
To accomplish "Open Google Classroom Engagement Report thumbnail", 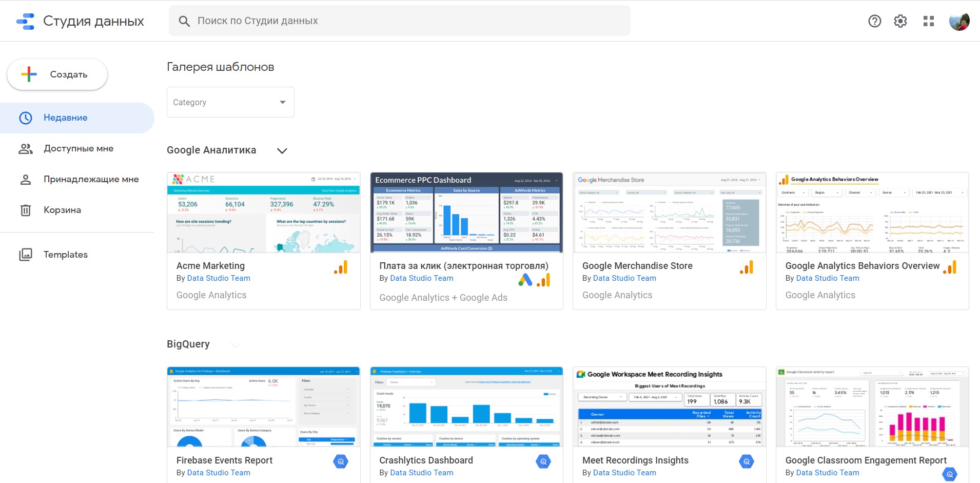I will click(872, 407).
